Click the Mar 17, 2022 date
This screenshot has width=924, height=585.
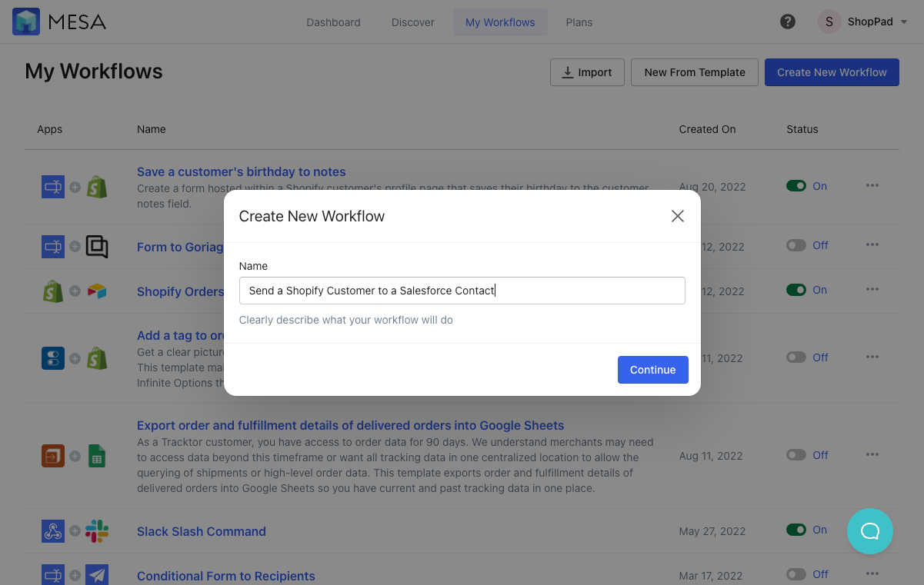coord(711,576)
